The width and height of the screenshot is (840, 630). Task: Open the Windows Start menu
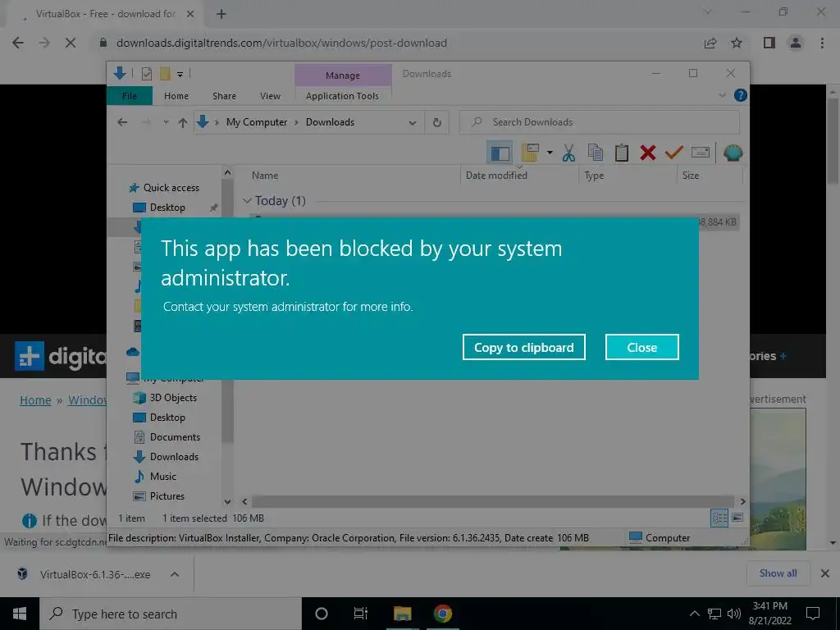pos(20,614)
